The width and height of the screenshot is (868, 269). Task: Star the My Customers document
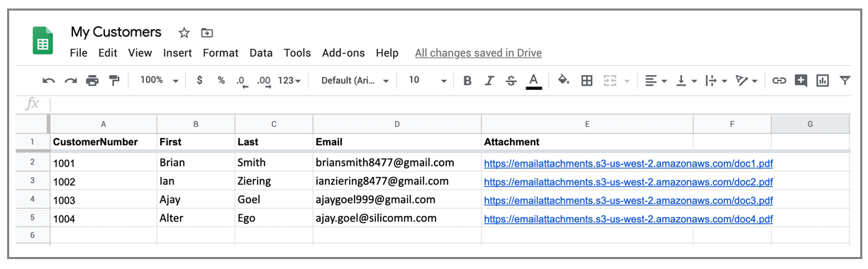click(x=184, y=33)
